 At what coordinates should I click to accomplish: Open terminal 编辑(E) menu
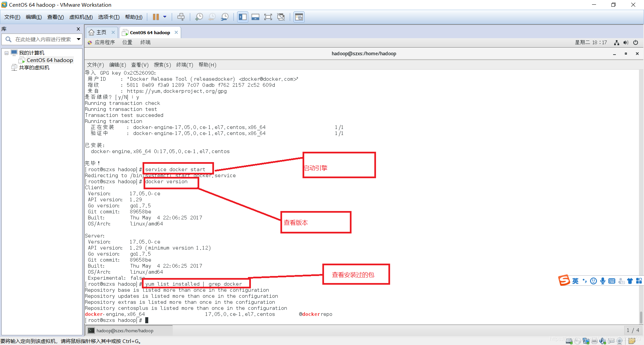tap(118, 65)
